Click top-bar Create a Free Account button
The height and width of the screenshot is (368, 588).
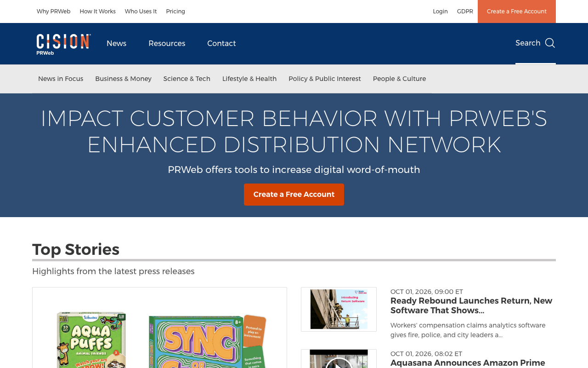pyautogui.click(x=517, y=11)
